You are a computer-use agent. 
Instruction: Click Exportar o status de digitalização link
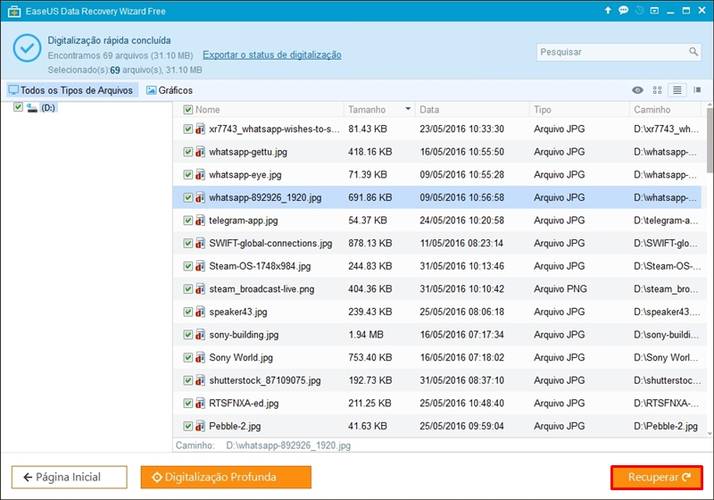[272, 55]
